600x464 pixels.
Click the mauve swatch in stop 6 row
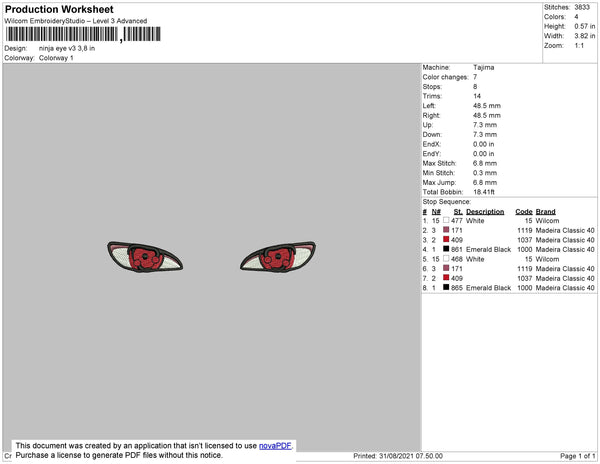click(446, 268)
